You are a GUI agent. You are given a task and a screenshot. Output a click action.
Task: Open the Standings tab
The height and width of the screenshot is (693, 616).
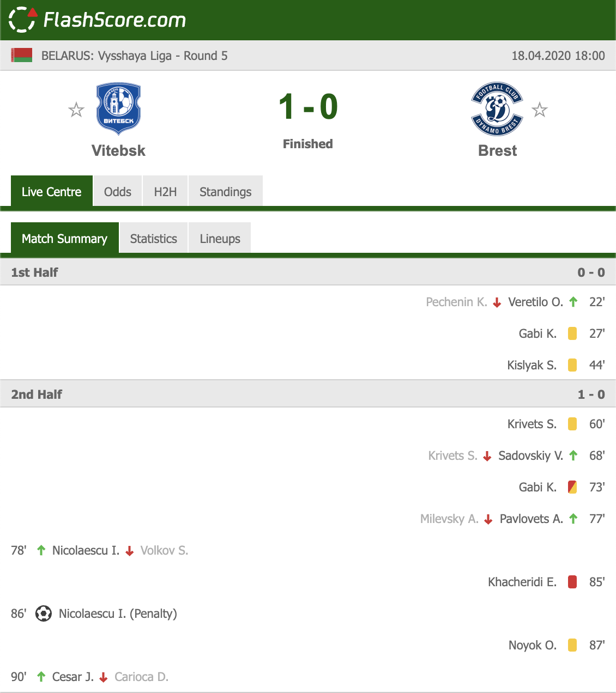[x=226, y=191]
